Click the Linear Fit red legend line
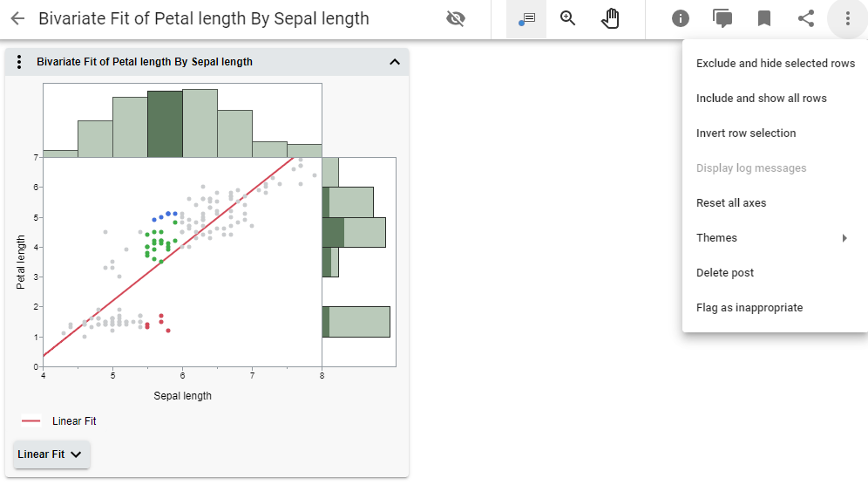Screen dimensions: 868x485 31,421
